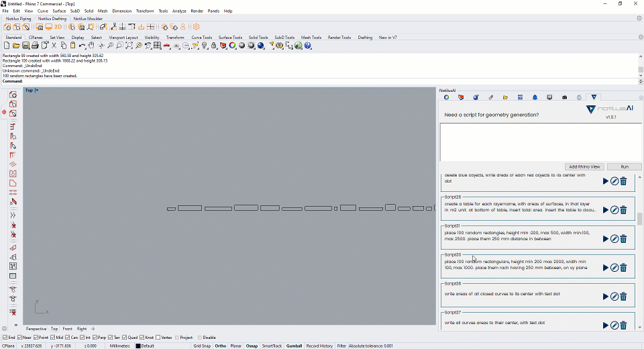Click the padlock Lock objects icon
The width and height of the screenshot is (644, 349).
(213, 46)
